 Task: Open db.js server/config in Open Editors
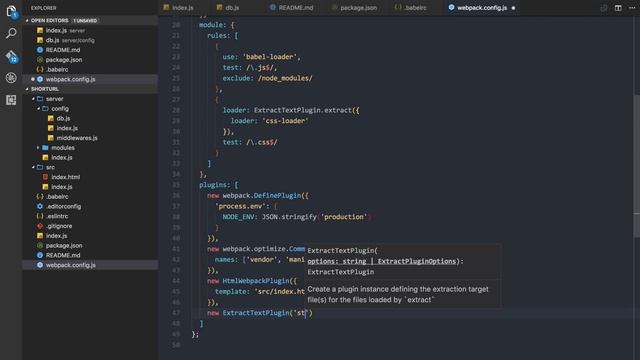click(90, 40)
